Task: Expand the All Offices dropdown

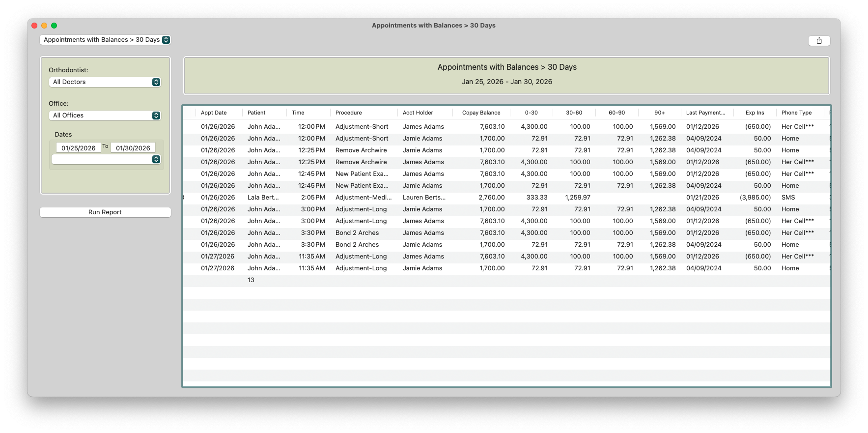Action: (105, 115)
